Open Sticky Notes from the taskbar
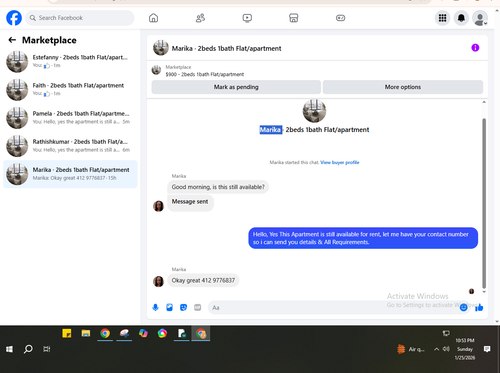 tap(67, 333)
